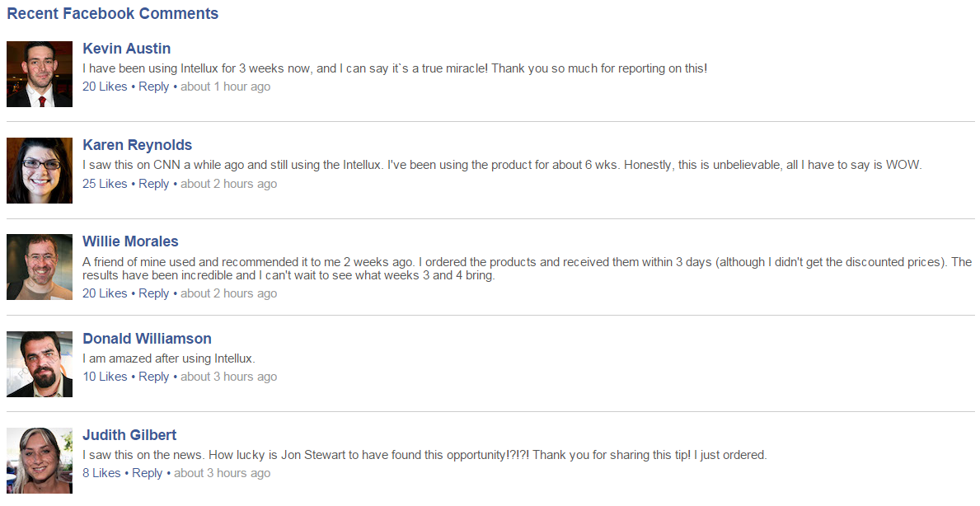This screenshot has height=506, width=980.
Task: Click 25 Likes on Karen Reynolds' comment
Action: 105,184
